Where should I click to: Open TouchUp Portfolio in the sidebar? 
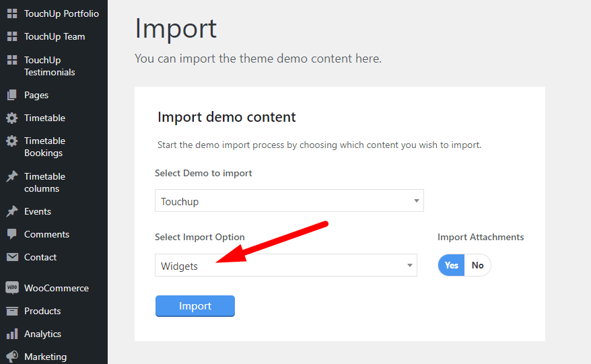click(x=61, y=13)
